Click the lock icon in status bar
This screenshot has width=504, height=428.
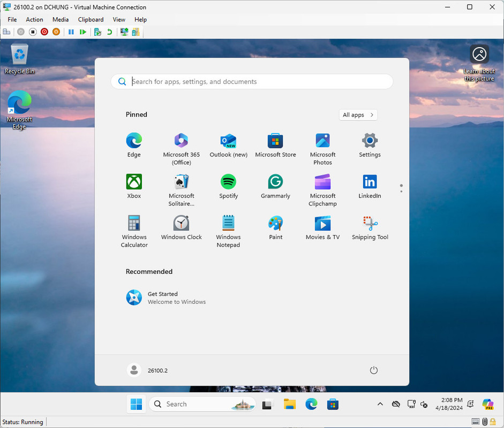tap(493, 421)
